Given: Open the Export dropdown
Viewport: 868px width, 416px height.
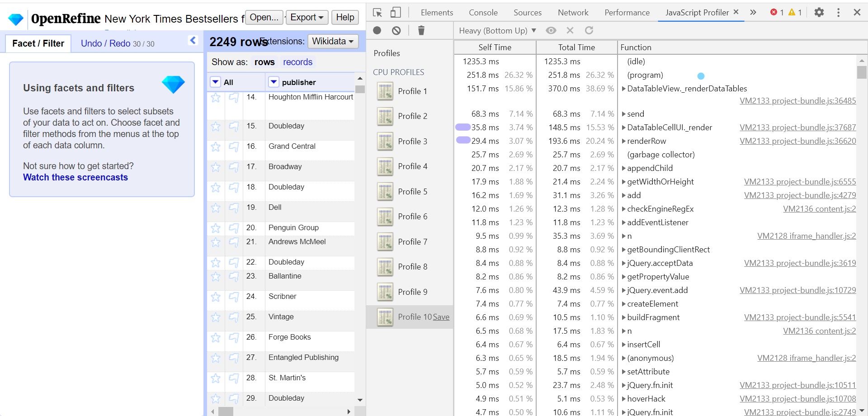Looking at the screenshot, I should [307, 17].
